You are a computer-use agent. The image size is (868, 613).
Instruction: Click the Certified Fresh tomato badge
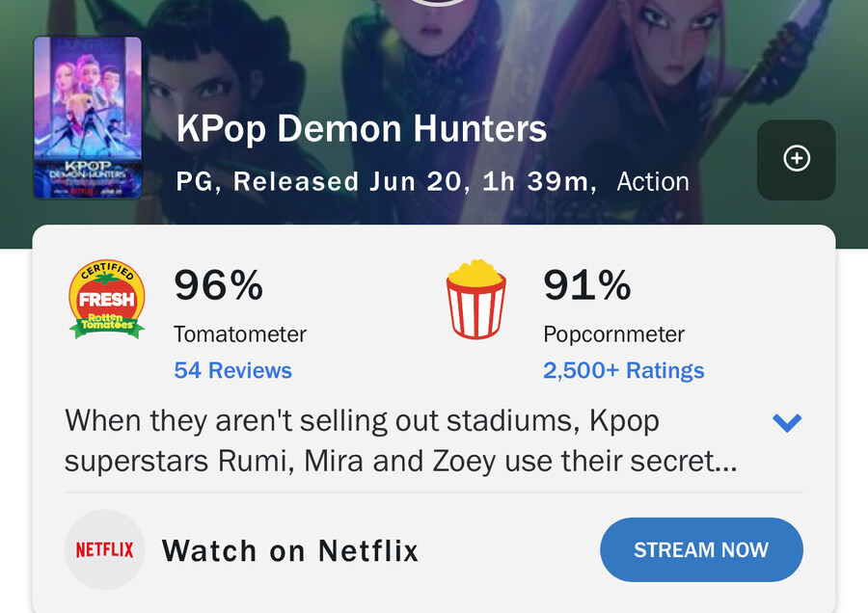[x=107, y=299]
